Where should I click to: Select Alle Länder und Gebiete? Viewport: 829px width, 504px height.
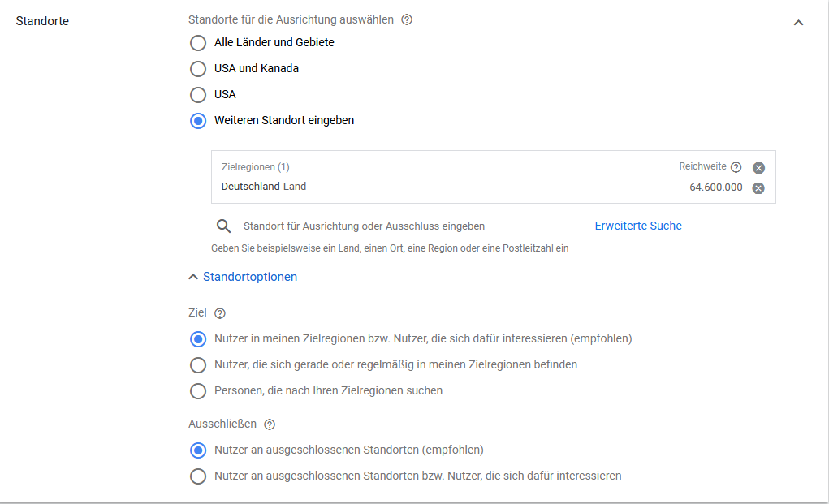coord(198,43)
